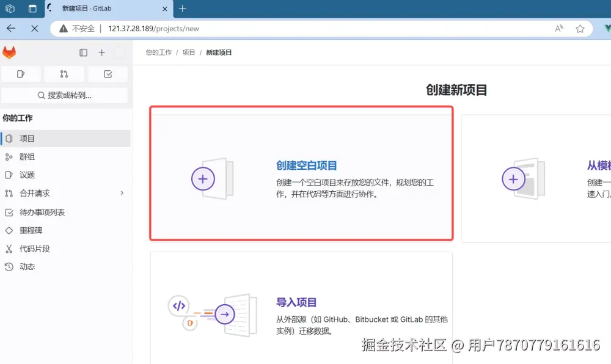This screenshot has width=611, height=364.
Task: Open 里程碑 in the sidebar
Action: pyautogui.click(x=65, y=230)
